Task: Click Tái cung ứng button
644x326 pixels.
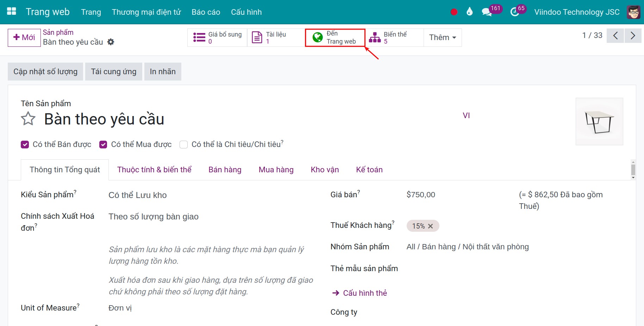Action: pyautogui.click(x=114, y=72)
